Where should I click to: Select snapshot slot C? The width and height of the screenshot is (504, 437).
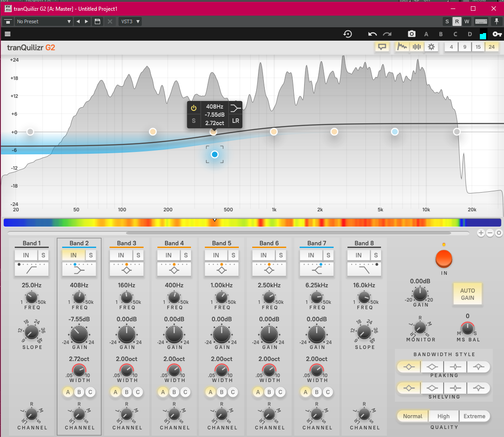pos(455,34)
